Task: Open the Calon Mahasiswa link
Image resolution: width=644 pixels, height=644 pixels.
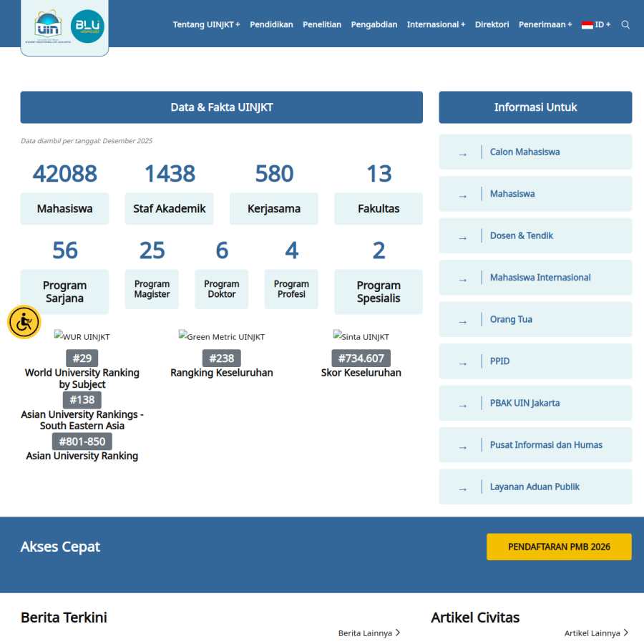Action: [x=525, y=152]
